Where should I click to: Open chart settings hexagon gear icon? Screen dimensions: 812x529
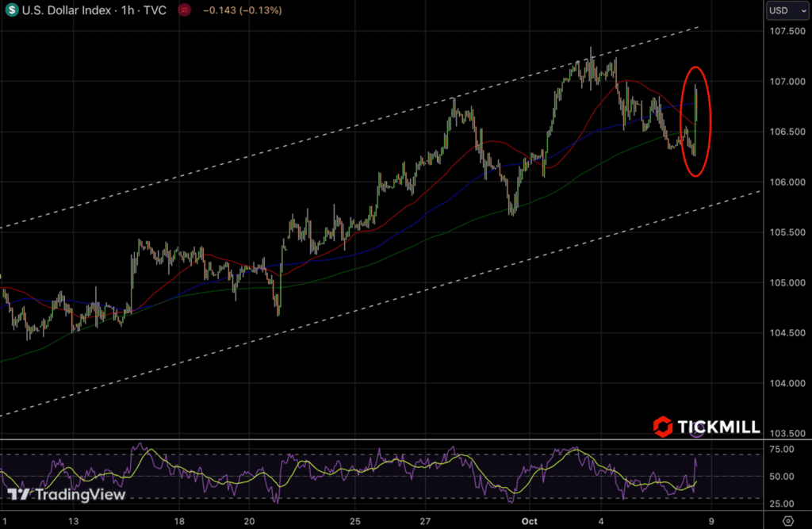click(x=787, y=520)
